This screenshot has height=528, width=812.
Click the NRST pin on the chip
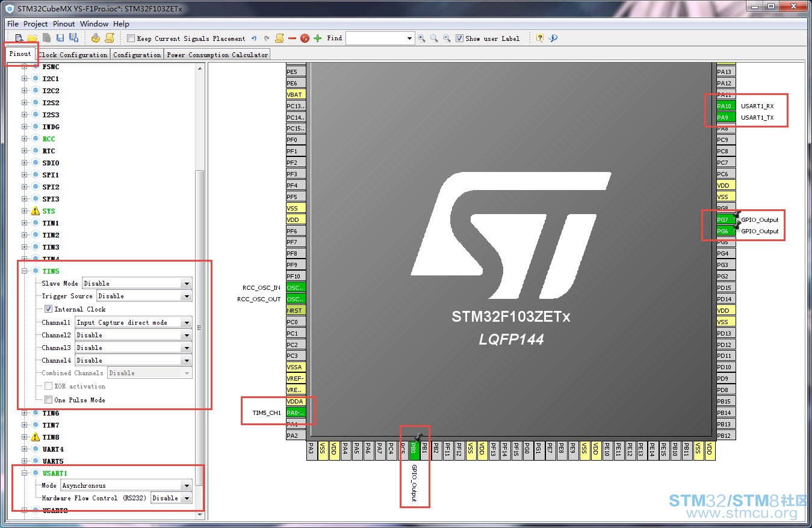pos(296,310)
